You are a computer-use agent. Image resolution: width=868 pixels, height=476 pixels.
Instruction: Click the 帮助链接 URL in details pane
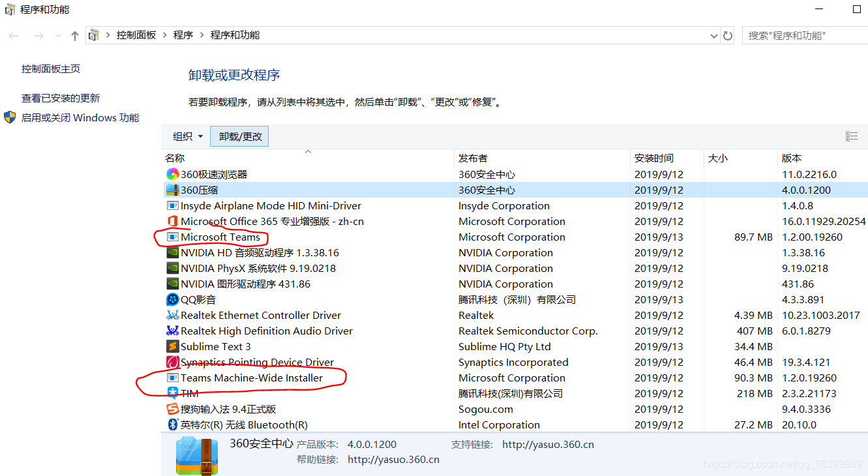(x=393, y=460)
